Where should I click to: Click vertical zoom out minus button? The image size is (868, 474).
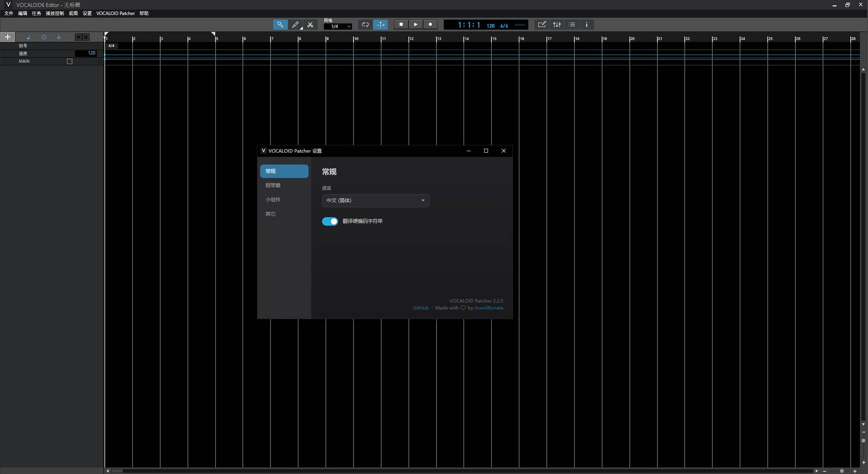[x=863, y=432]
